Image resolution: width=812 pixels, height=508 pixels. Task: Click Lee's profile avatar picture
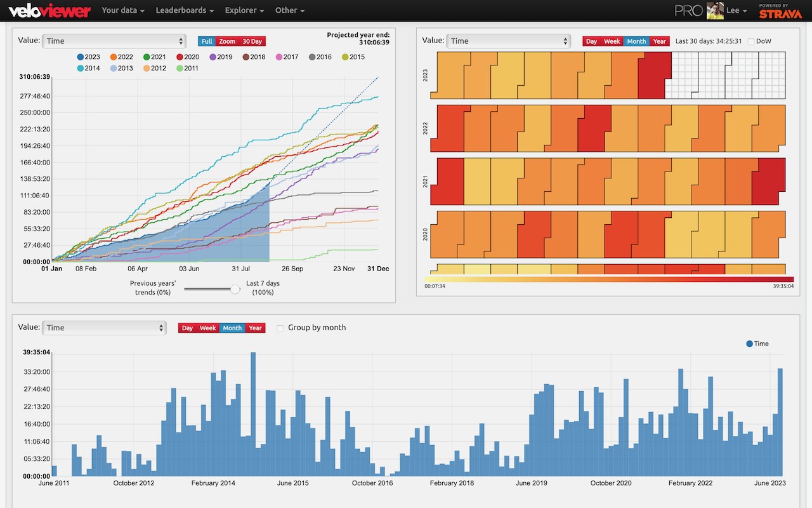(715, 11)
